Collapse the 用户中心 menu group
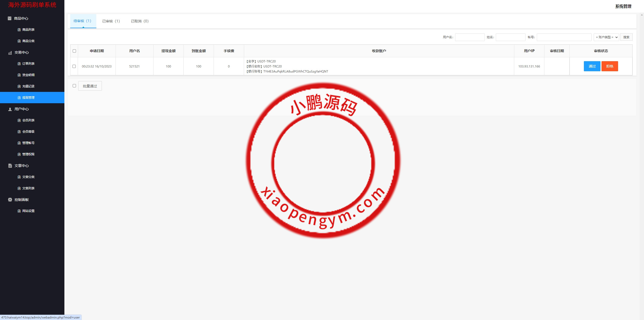 tap(22, 109)
